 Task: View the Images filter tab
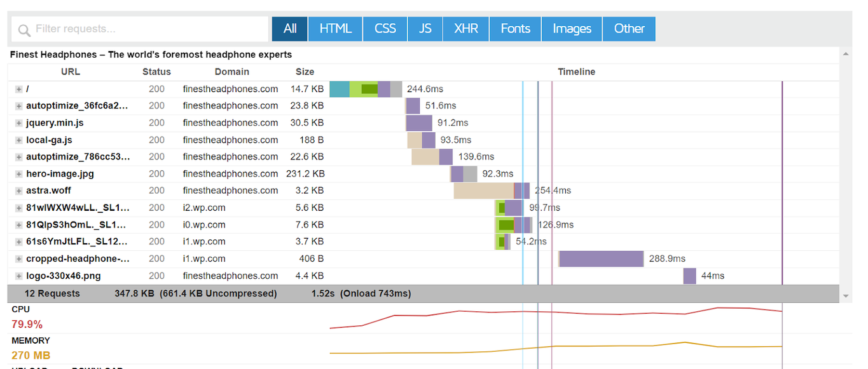click(x=570, y=29)
